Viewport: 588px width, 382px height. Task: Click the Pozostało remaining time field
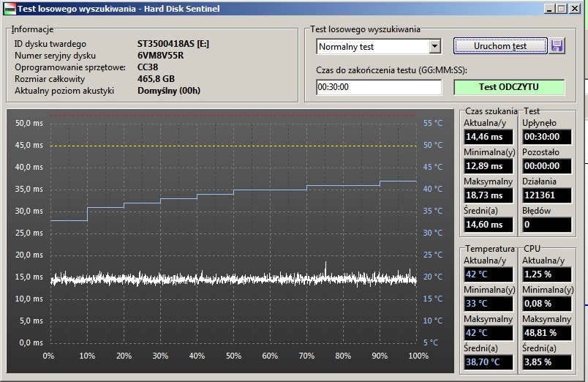pos(546,166)
